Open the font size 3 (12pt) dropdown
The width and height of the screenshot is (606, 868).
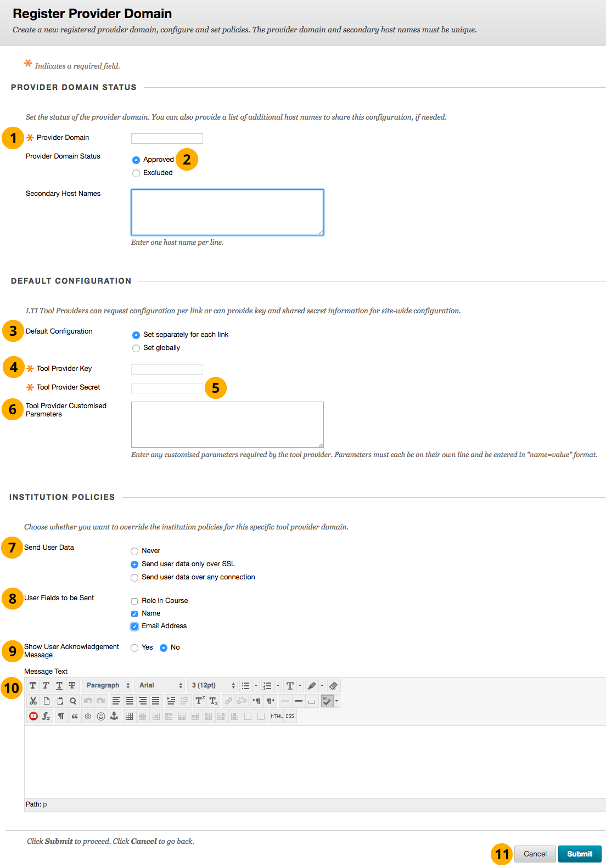pyautogui.click(x=212, y=685)
